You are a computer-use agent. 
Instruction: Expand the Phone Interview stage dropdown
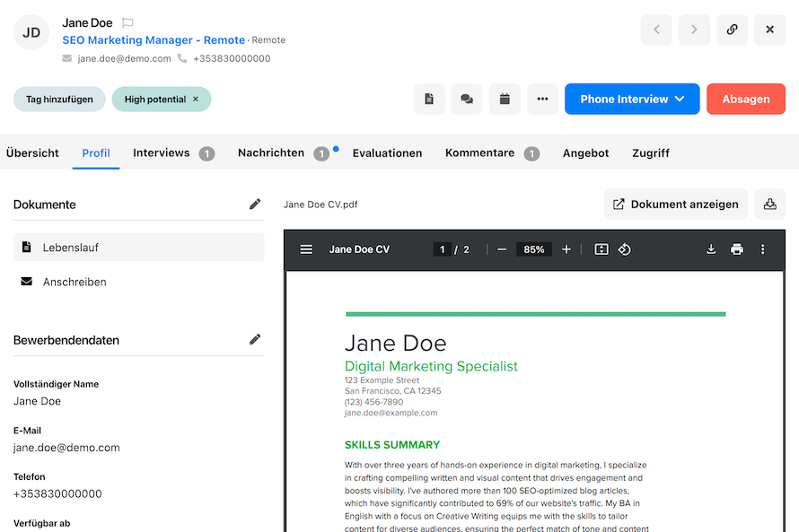pyautogui.click(x=632, y=99)
